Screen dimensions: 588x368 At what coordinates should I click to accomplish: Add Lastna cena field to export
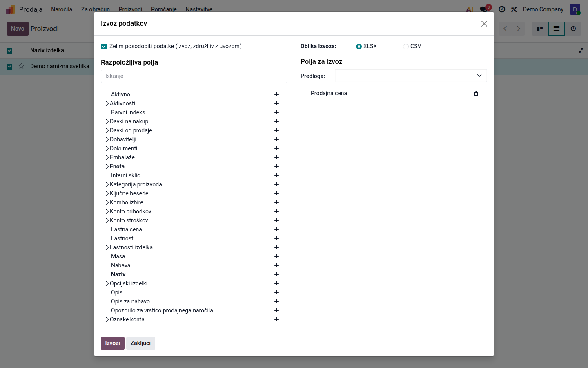pos(276,229)
